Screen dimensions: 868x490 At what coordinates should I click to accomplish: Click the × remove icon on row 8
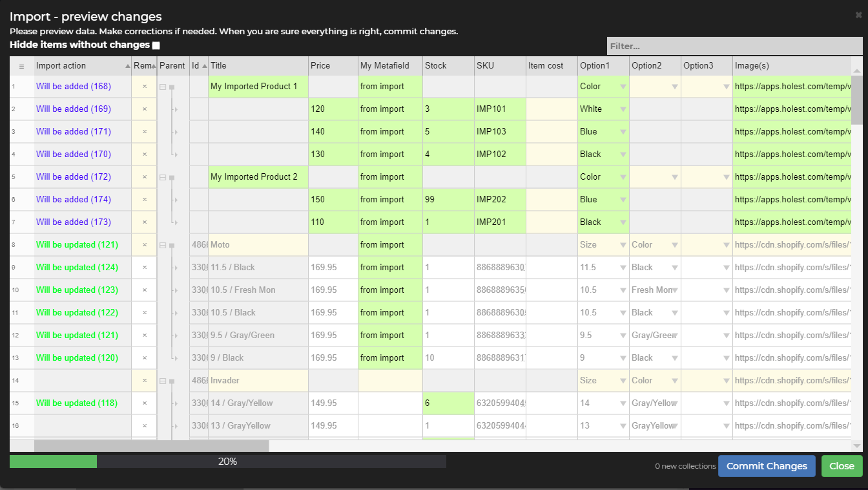point(145,245)
